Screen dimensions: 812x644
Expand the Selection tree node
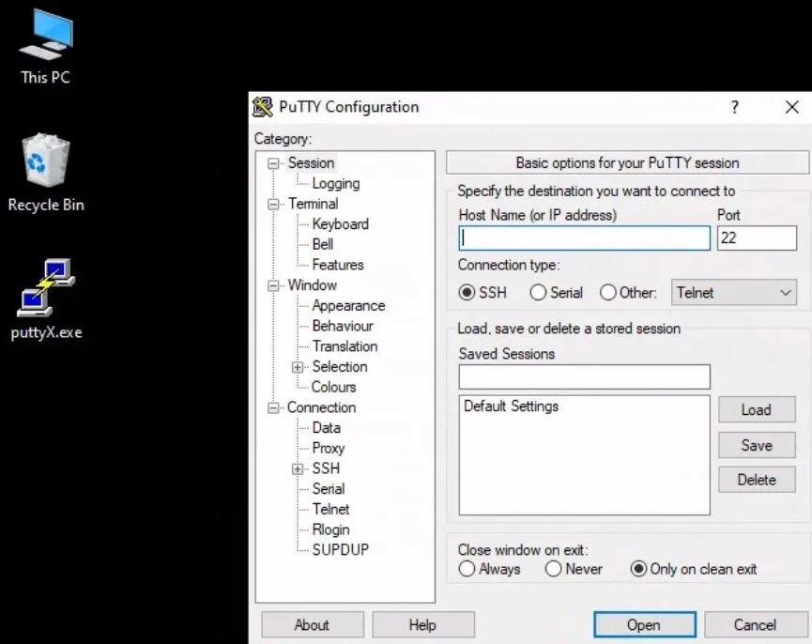[298, 367]
